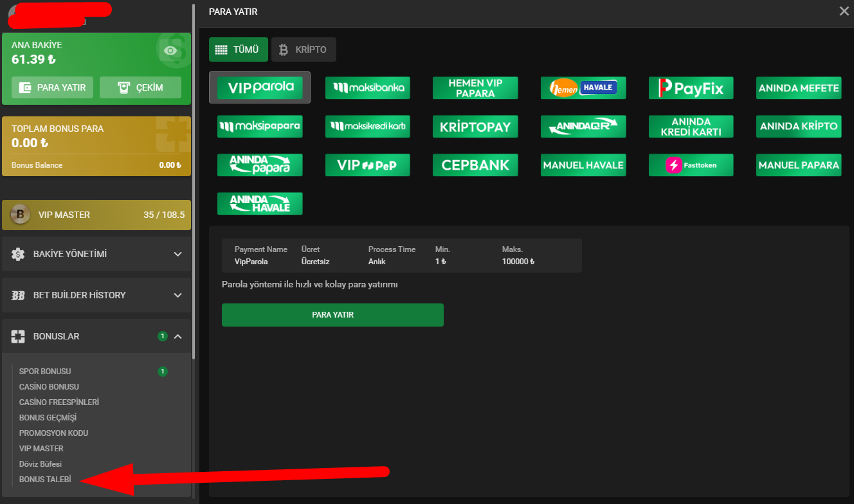Select the VIPparola payment method
Viewport: 854px width, 504px height.
260,87
